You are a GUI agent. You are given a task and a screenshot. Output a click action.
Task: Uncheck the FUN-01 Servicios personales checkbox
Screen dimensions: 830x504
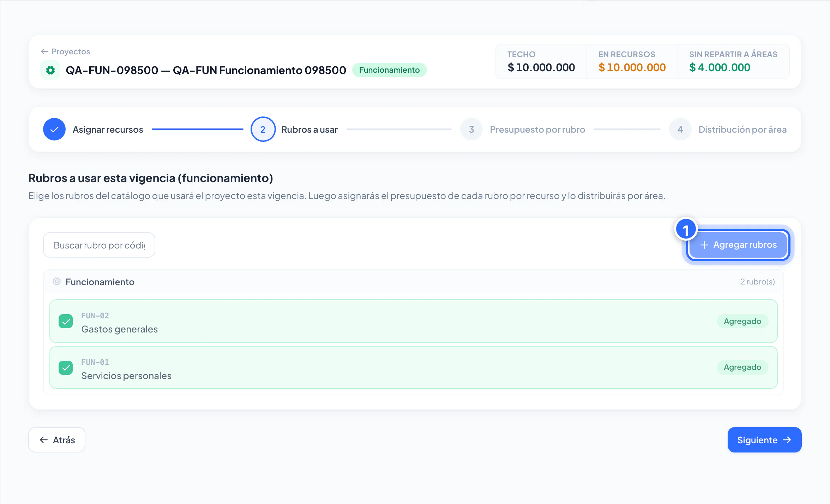click(66, 368)
